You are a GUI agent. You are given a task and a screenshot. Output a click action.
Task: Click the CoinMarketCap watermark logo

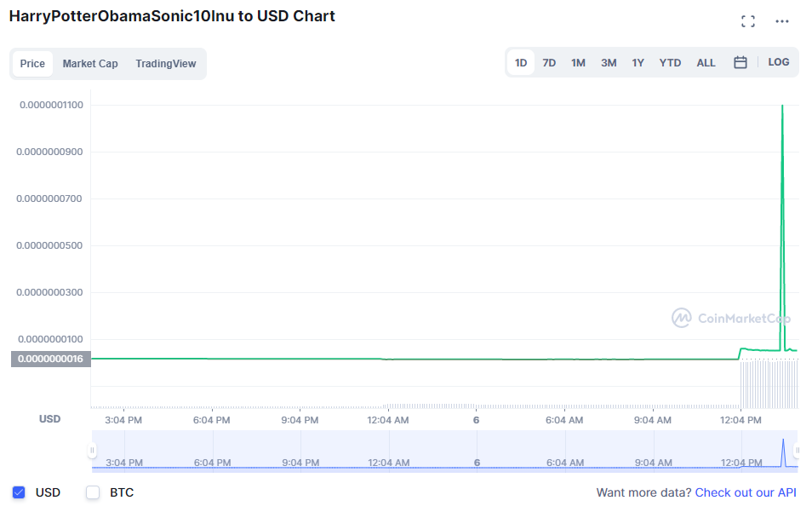coord(732,319)
